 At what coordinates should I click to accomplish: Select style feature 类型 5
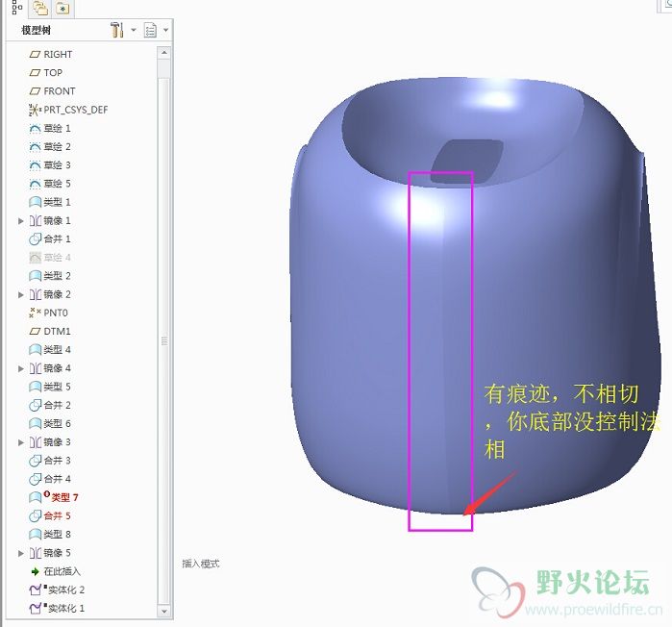(50, 387)
